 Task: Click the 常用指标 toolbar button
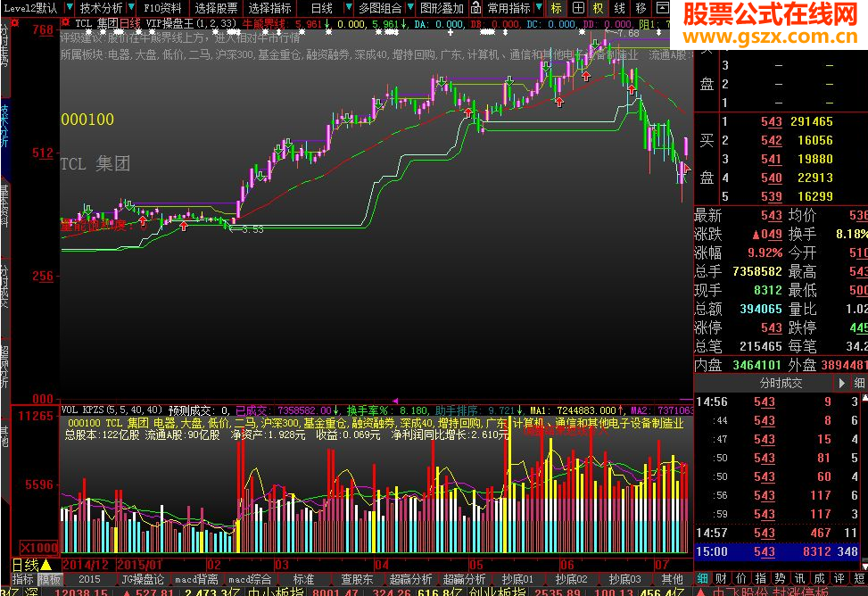508,8
